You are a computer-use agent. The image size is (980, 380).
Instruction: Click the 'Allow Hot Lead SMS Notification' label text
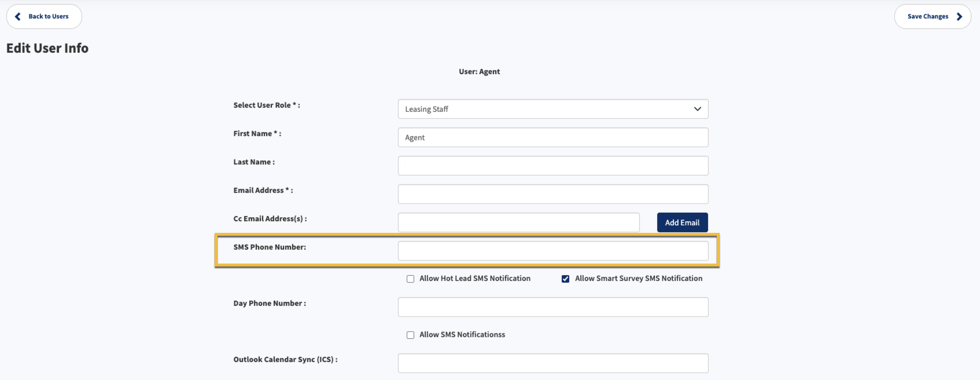pos(475,278)
